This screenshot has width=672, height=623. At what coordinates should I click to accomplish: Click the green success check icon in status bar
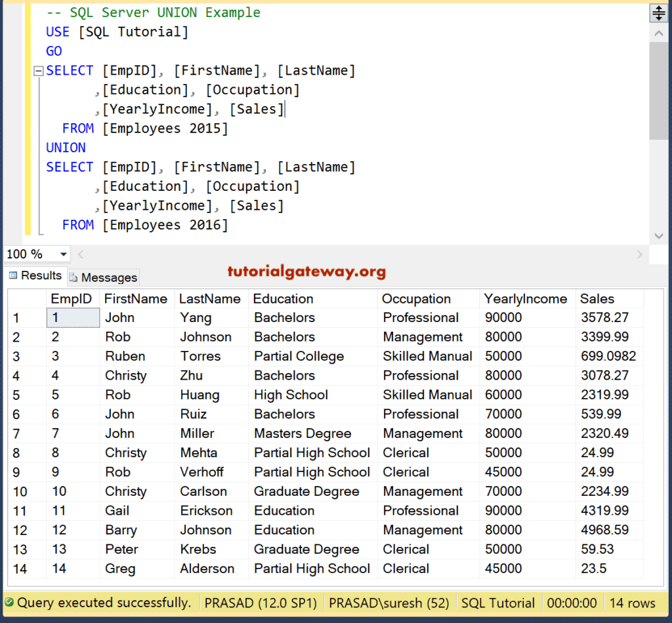point(9,602)
